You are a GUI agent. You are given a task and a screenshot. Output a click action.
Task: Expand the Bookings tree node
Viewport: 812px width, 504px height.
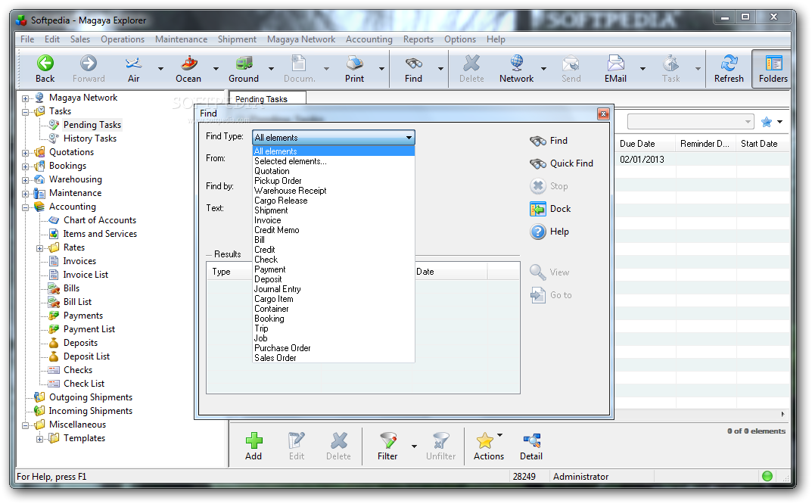26,166
